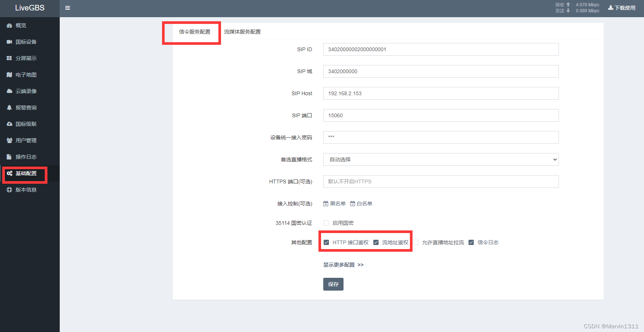The image size is (644, 332).
Task: Focus the HTTPS 端口 input field
Action: [x=441, y=181]
